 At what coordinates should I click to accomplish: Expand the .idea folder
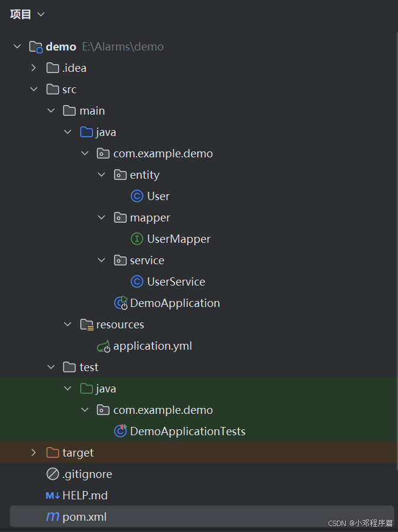point(34,68)
